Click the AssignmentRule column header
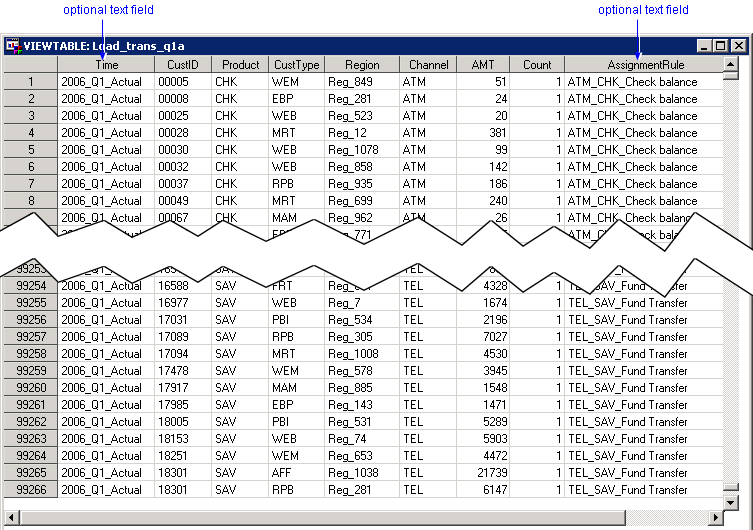The width and height of the screenshot is (753, 530). click(x=644, y=65)
